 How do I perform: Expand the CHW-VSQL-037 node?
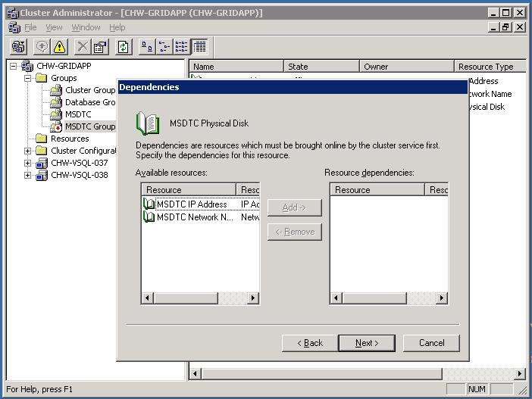[x=28, y=163]
